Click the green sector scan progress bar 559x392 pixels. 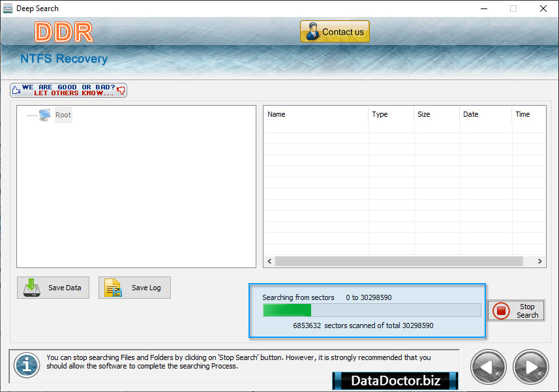coord(372,310)
